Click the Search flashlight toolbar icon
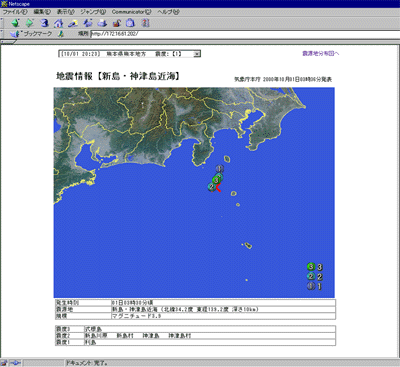 click(x=73, y=23)
